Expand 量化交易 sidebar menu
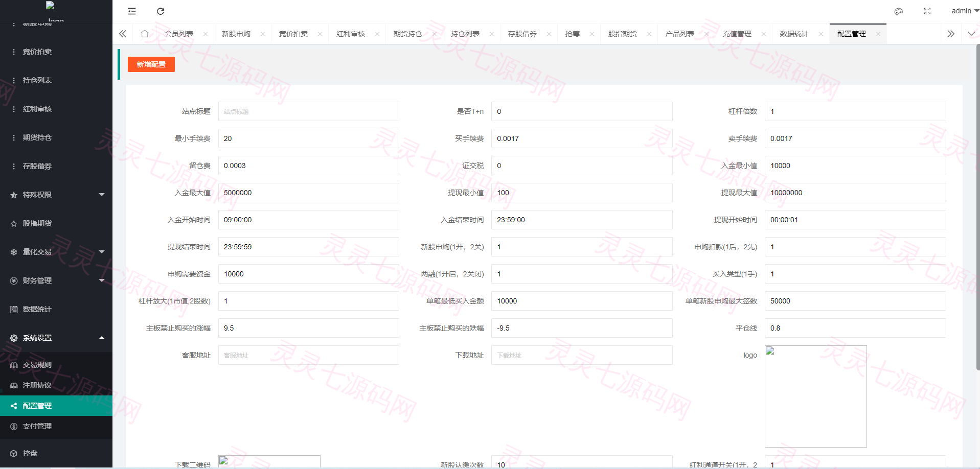Image resolution: width=980 pixels, height=469 pixels. (56, 252)
